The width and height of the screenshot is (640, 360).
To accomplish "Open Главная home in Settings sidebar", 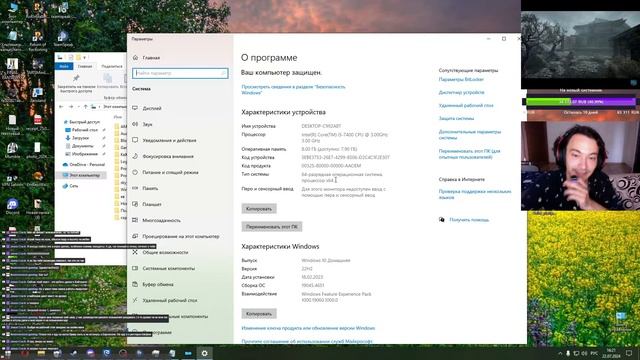I will tap(147, 58).
